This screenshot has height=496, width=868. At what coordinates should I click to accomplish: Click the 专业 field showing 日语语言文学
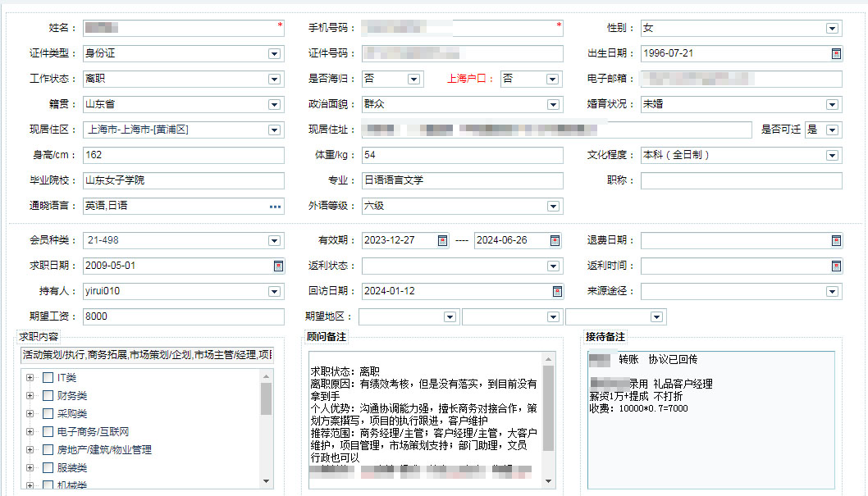463,181
